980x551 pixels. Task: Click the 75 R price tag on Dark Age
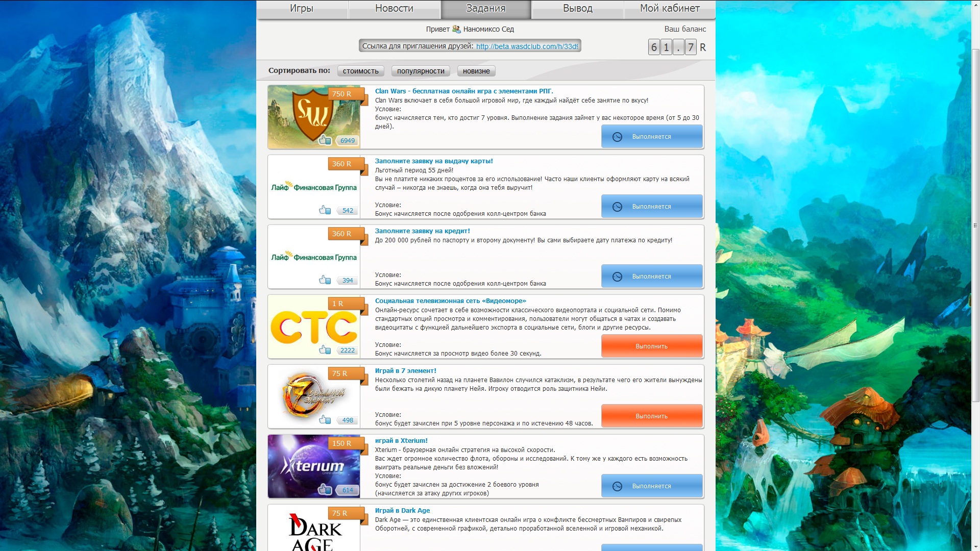coord(347,514)
